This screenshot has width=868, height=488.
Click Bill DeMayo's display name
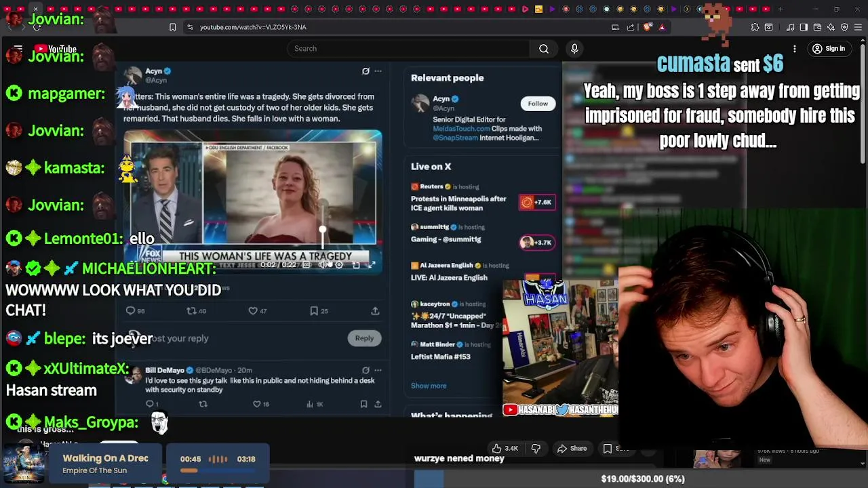click(x=165, y=370)
